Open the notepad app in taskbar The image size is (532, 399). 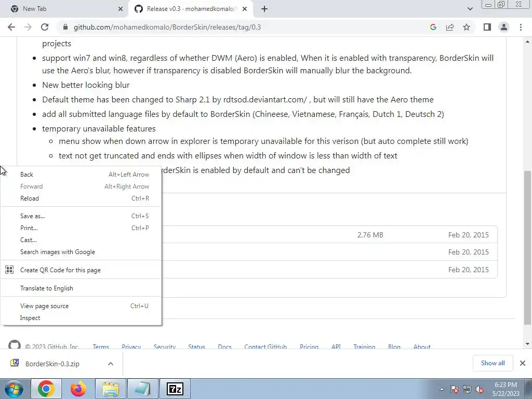point(142,389)
